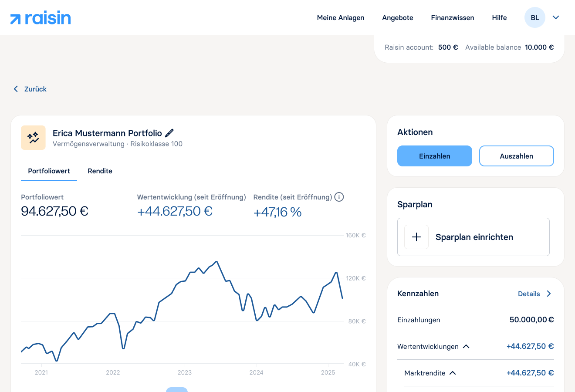Click the Details chevron arrow in Kennzahlen

tap(549, 294)
